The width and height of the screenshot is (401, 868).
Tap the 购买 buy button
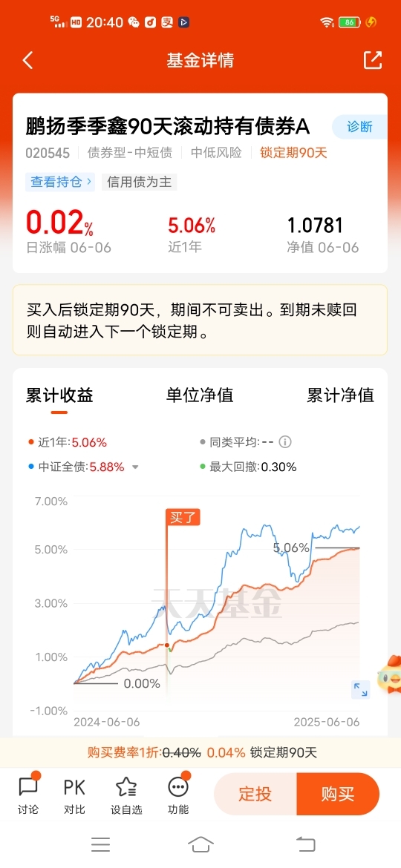[x=338, y=794]
